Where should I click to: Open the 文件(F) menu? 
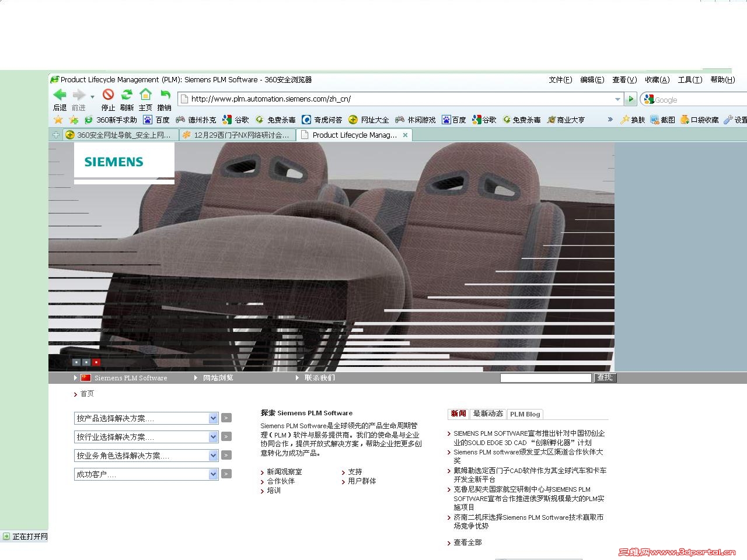(560, 80)
